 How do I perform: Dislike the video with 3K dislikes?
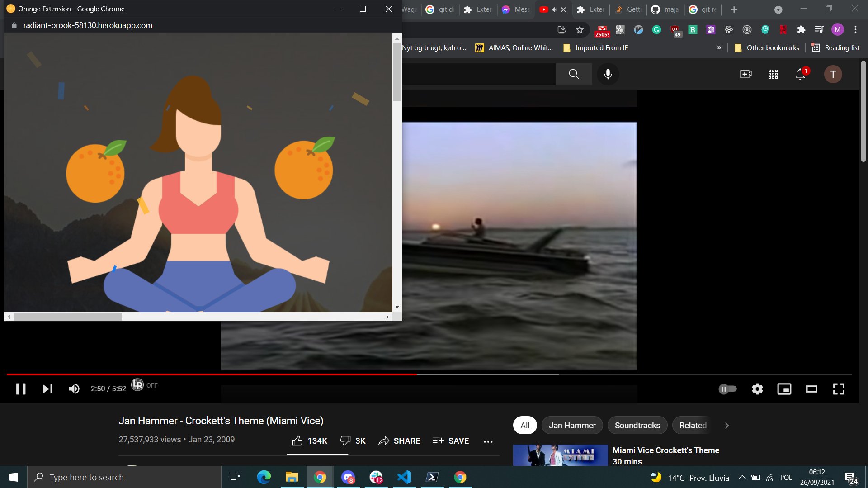pos(353,441)
